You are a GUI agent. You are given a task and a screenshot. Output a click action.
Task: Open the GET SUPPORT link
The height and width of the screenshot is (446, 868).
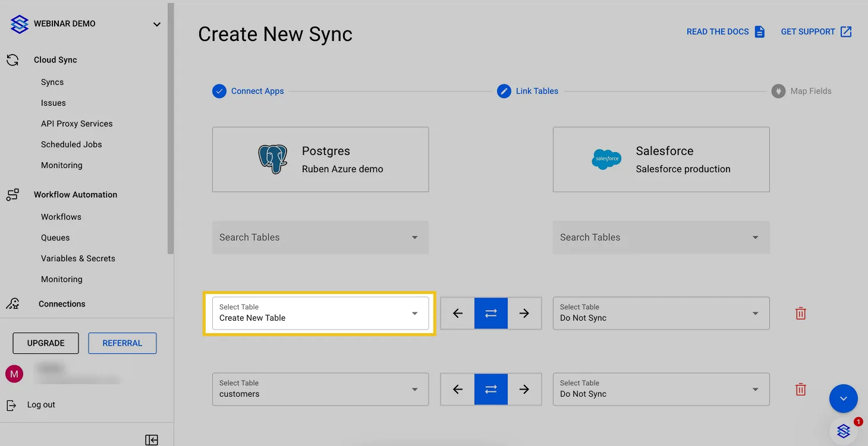click(x=816, y=32)
